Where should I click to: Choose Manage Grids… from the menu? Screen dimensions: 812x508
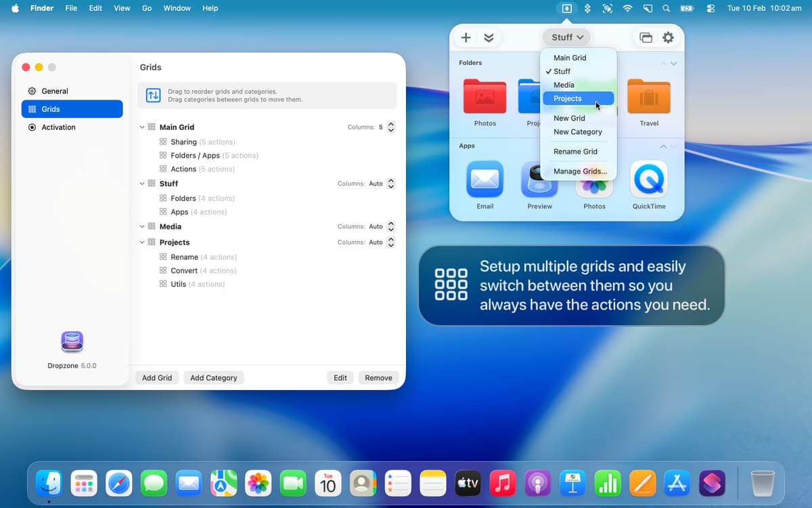(580, 171)
